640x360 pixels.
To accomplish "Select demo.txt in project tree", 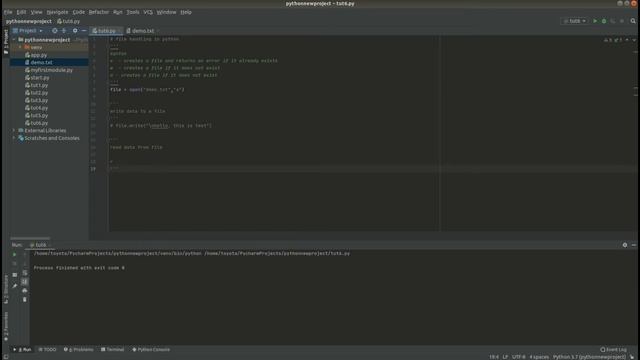I will 39,62.
